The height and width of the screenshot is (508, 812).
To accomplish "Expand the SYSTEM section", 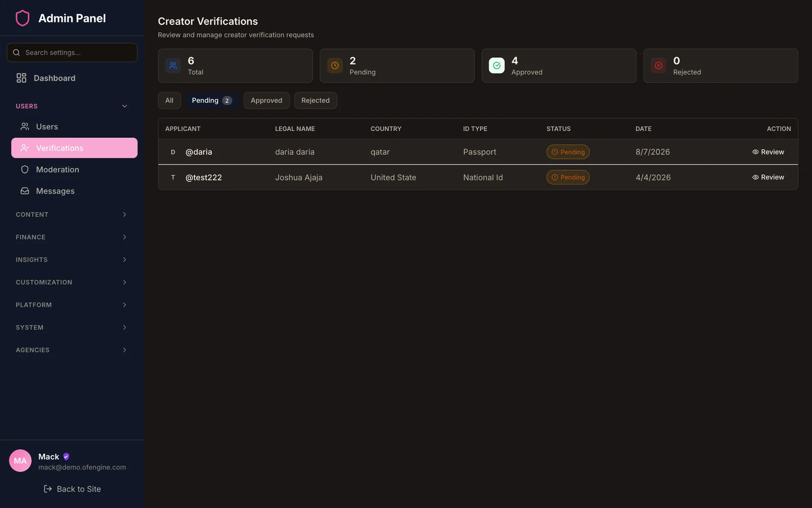I will pos(72,327).
